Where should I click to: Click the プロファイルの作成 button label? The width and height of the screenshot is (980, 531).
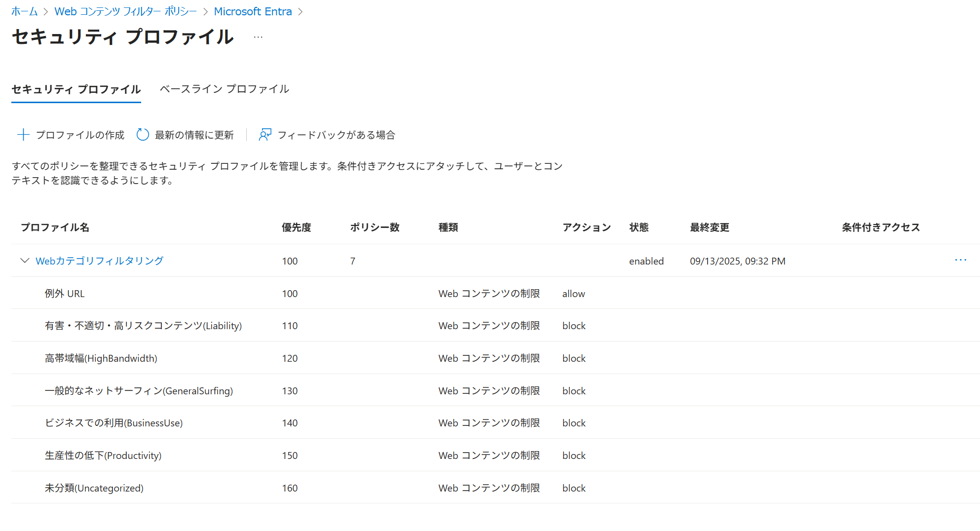[x=80, y=135]
